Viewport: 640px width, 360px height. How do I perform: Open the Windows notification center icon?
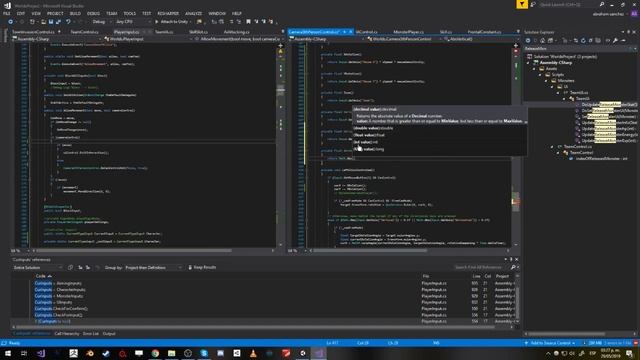click(629, 353)
